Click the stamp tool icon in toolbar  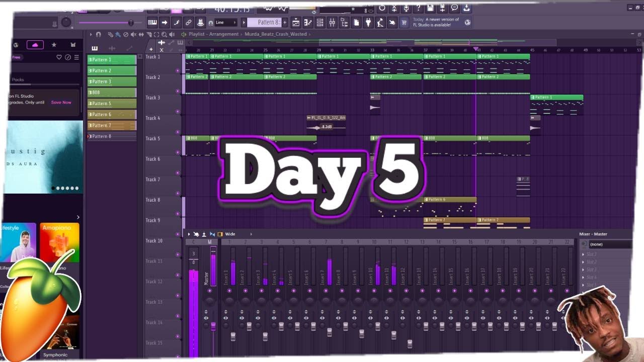(200, 23)
